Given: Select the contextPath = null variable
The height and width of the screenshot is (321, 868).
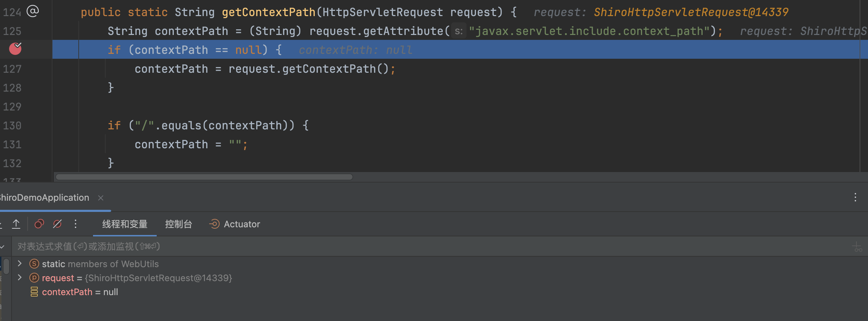Looking at the screenshot, I should (80, 292).
